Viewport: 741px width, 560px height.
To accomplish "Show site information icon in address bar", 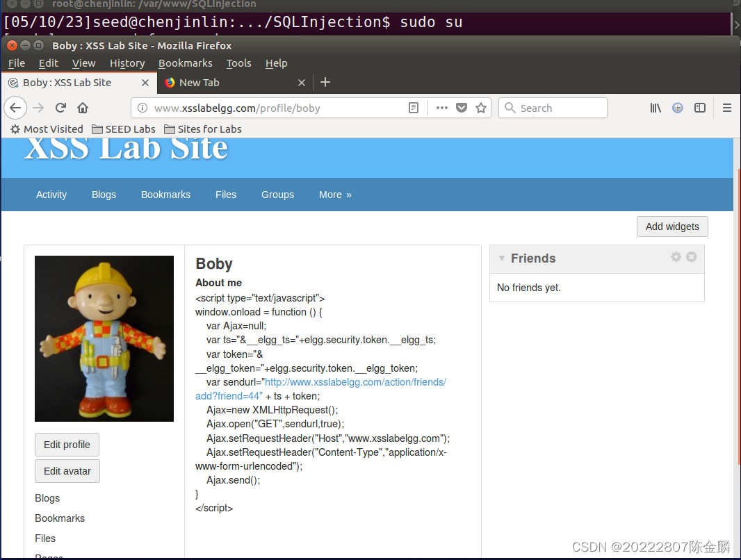I will [x=142, y=108].
